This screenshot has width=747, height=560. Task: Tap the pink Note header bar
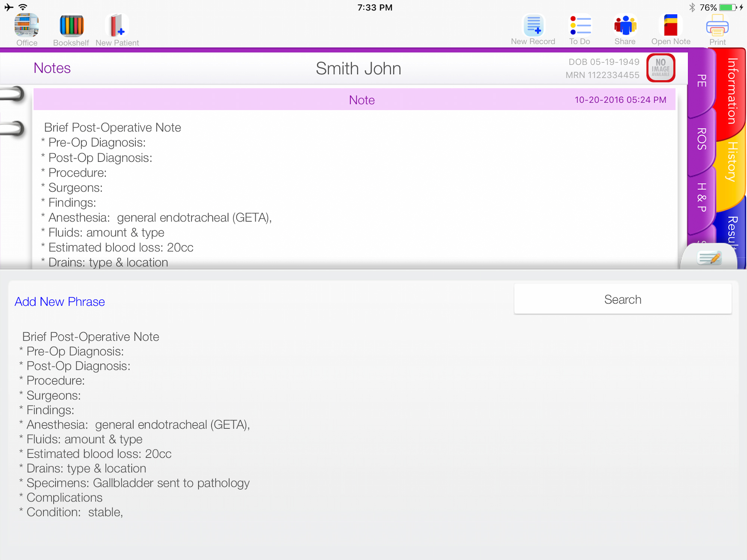click(x=354, y=100)
